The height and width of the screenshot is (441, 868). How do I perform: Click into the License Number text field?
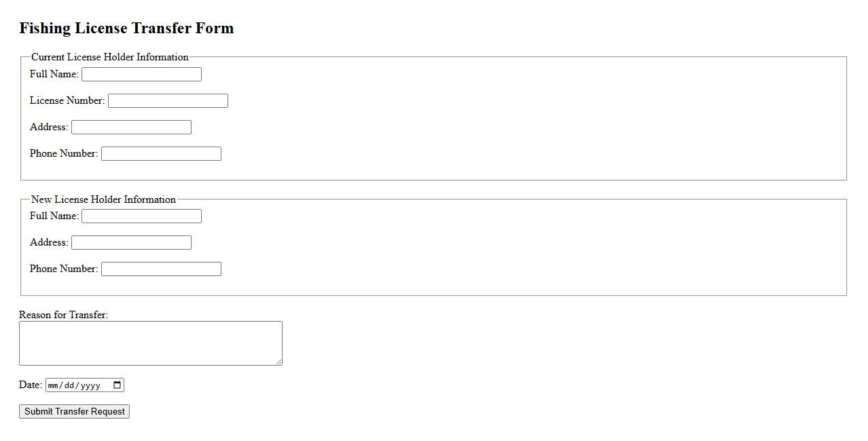[x=168, y=100]
